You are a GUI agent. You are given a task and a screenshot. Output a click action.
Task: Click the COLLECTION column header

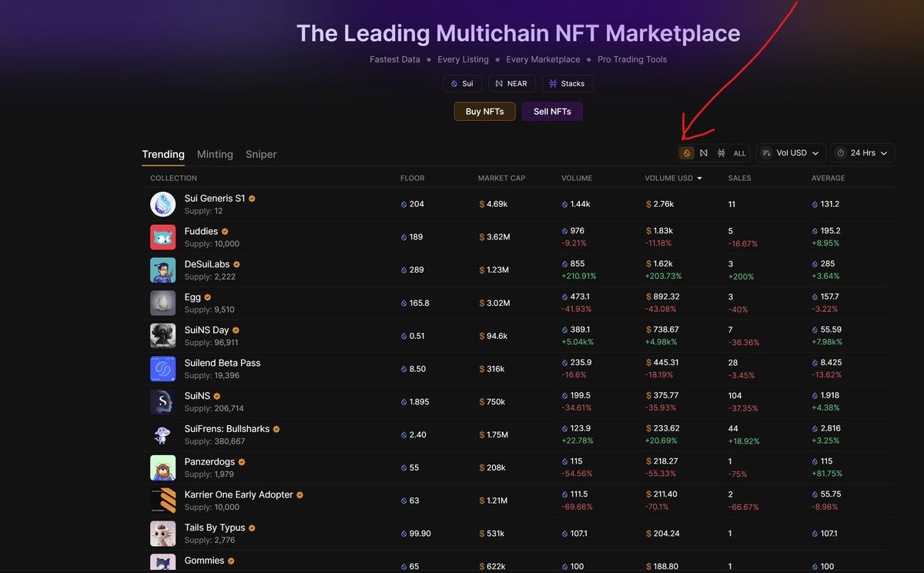coord(173,178)
